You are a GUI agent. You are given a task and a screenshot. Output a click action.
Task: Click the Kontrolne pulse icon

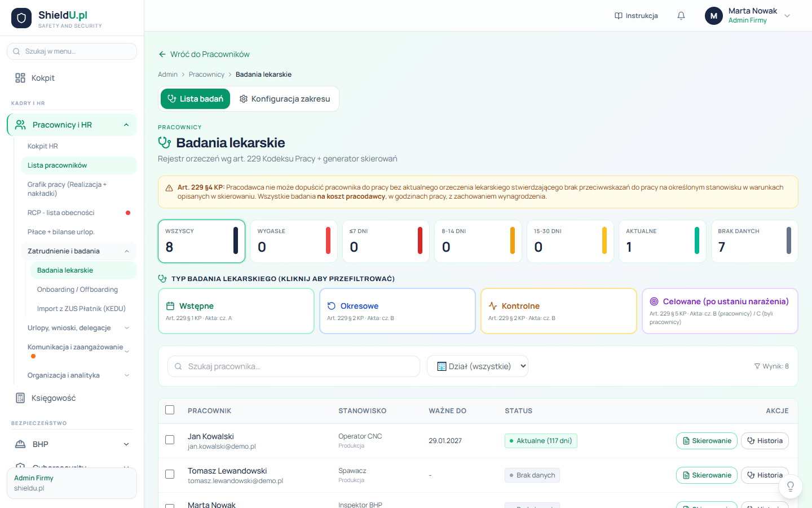point(493,306)
